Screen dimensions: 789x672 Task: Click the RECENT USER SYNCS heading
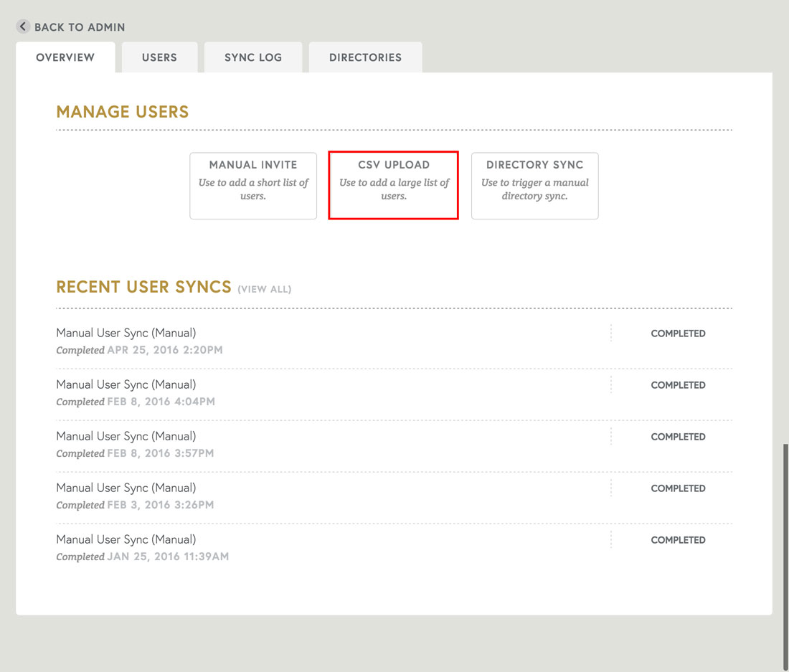tap(143, 286)
